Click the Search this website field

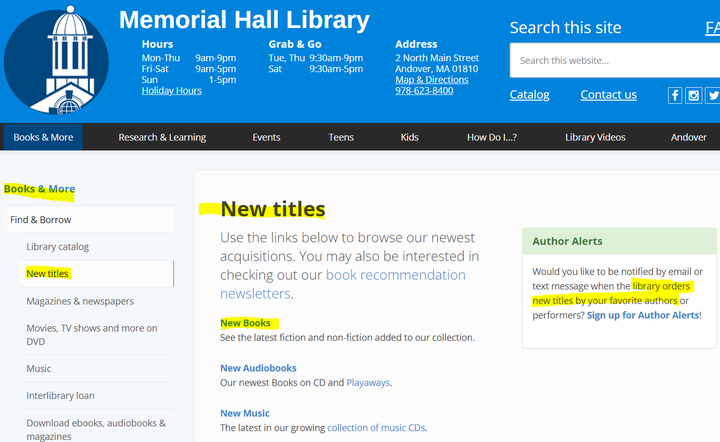615,60
